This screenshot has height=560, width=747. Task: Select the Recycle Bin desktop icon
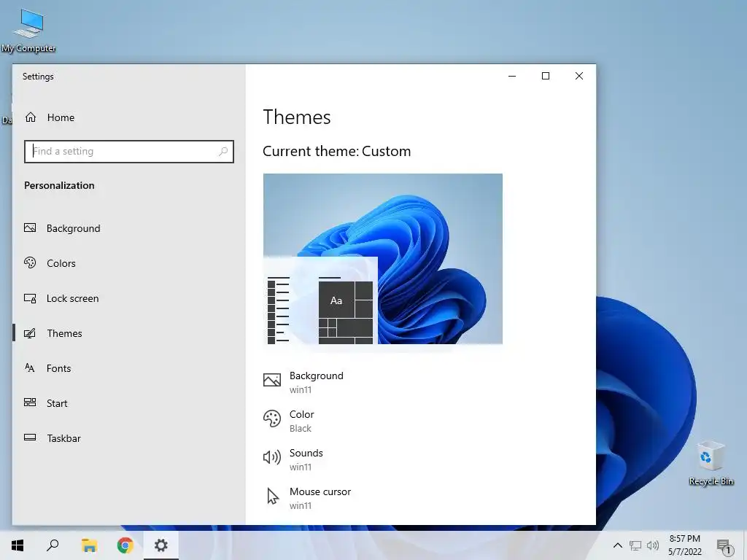(711, 463)
